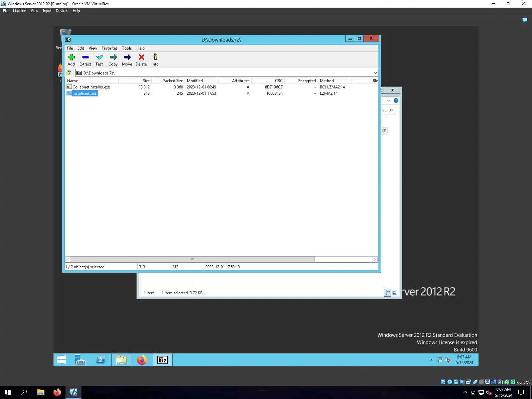532x399 pixels.
Task: Click the 7-Zip address path field
Action: click(x=224, y=73)
